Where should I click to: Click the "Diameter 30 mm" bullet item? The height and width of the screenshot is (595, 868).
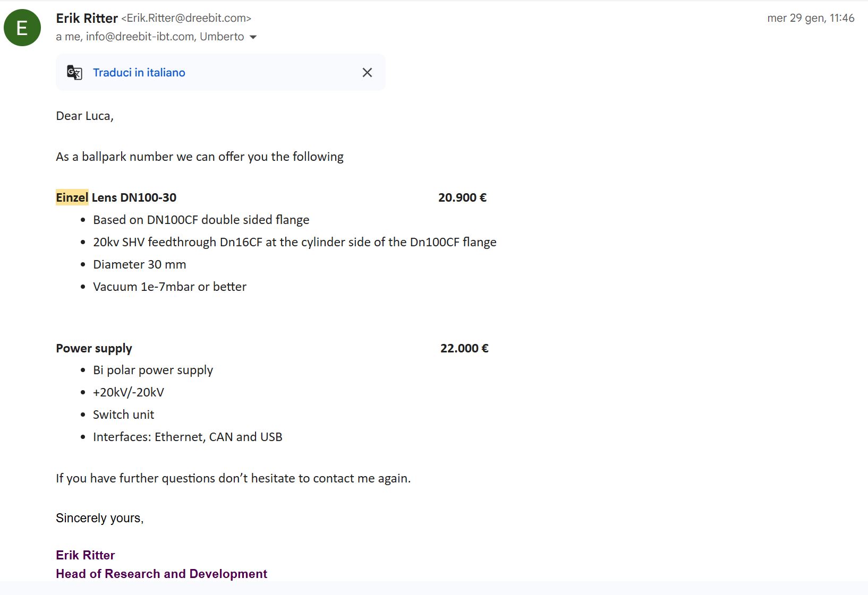[x=140, y=264]
